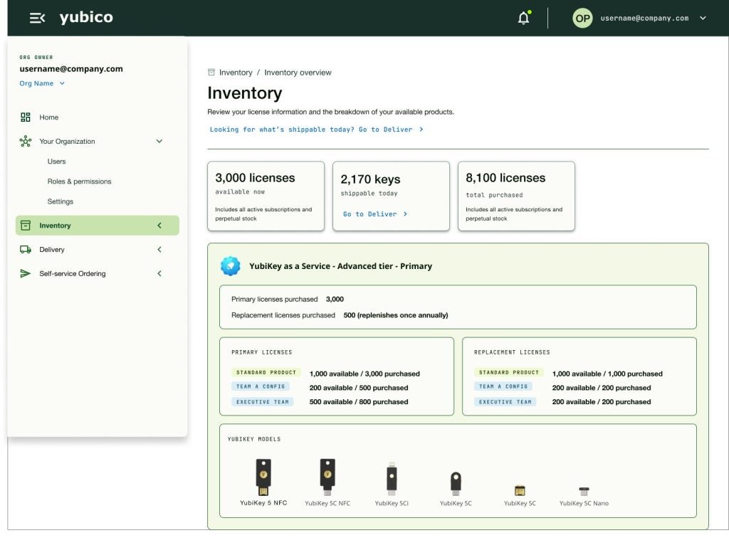Image resolution: width=729 pixels, height=560 pixels.
Task: Open notifications bell icon
Action: click(x=523, y=19)
